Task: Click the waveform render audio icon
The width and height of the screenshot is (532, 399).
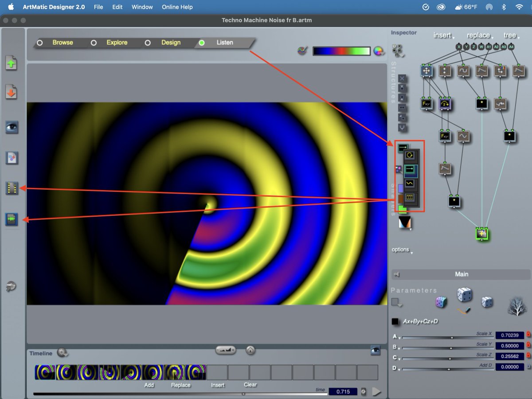Action: click(11, 219)
